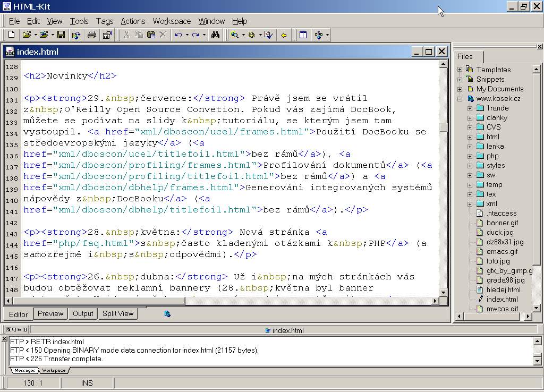Create a new document with toolbar icon
544x392 pixels.
click(12, 35)
